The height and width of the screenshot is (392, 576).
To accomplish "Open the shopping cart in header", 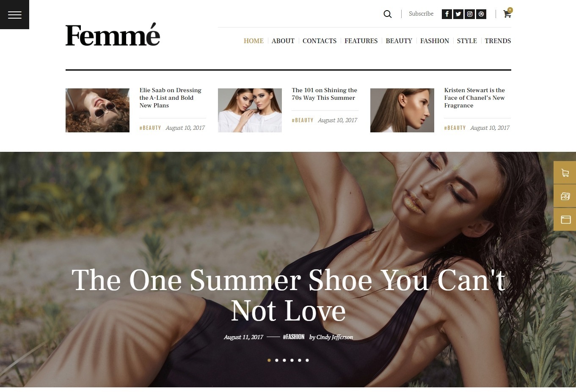I will [x=507, y=14].
